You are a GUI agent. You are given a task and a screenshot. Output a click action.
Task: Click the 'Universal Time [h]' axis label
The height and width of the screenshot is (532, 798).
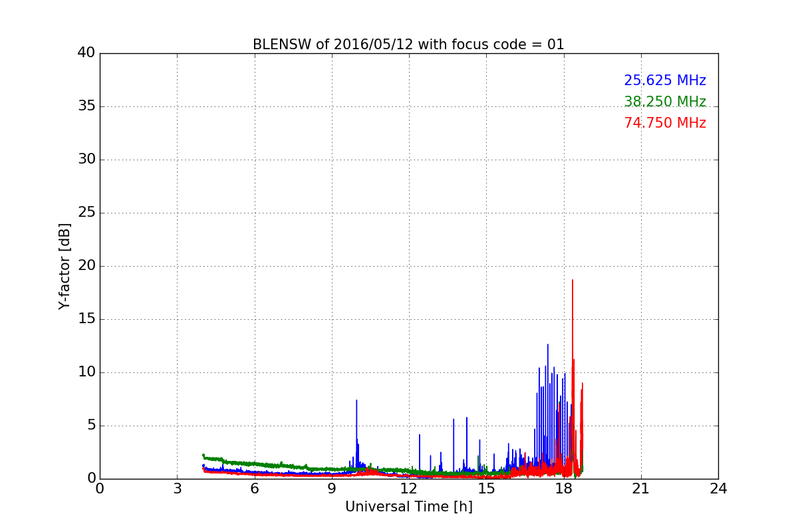(x=408, y=507)
